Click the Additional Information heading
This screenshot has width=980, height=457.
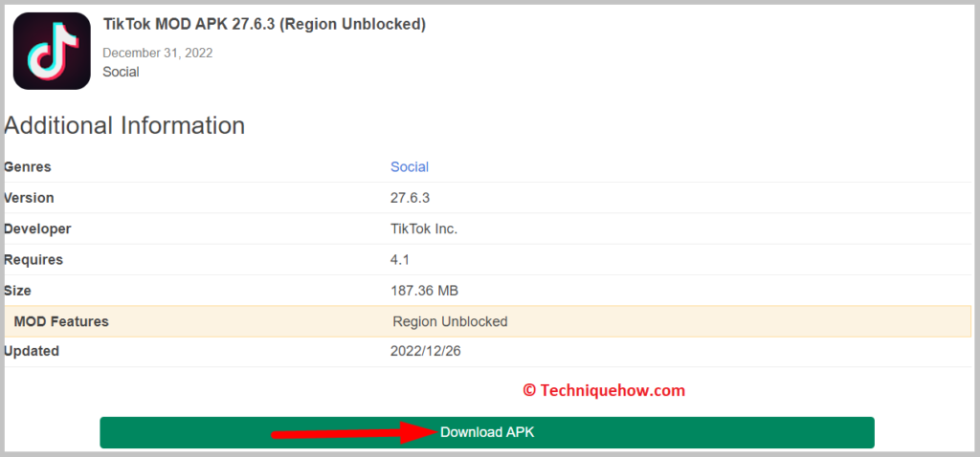124,125
